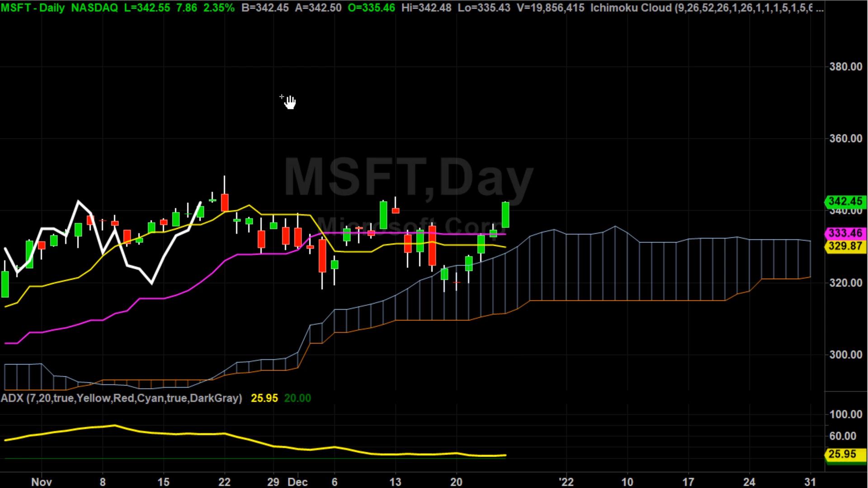Click the Dec date label on time axis

[297, 482]
